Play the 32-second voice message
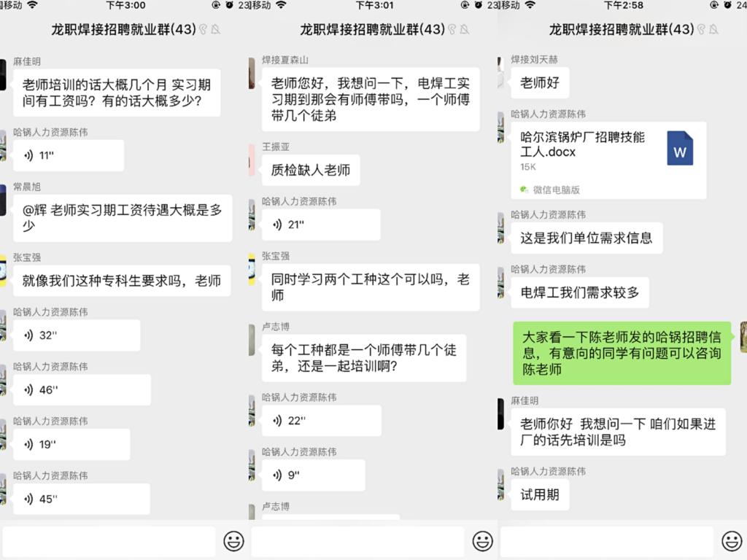The width and height of the screenshot is (747, 560). (x=76, y=335)
